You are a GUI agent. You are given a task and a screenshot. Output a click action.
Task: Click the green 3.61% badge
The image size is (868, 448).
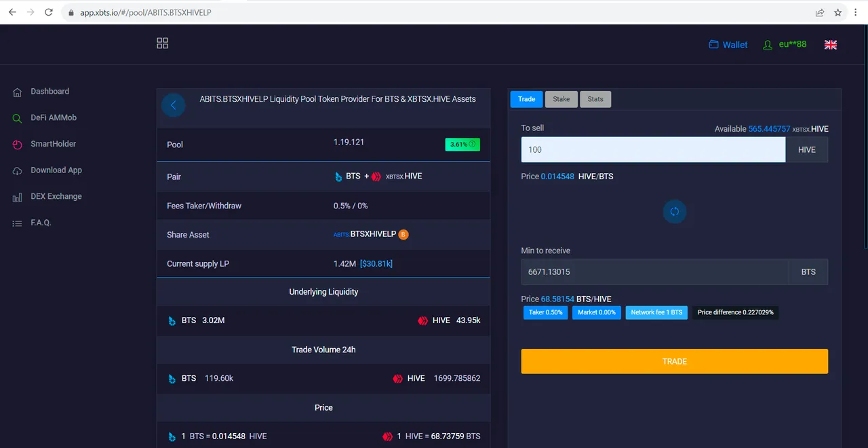click(x=462, y=145)
